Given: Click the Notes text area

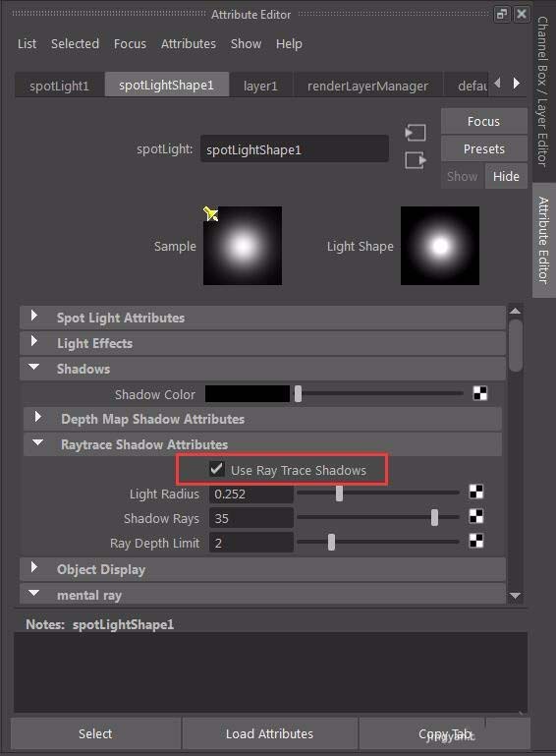Looking at the screenshot, I should point(271,672).
